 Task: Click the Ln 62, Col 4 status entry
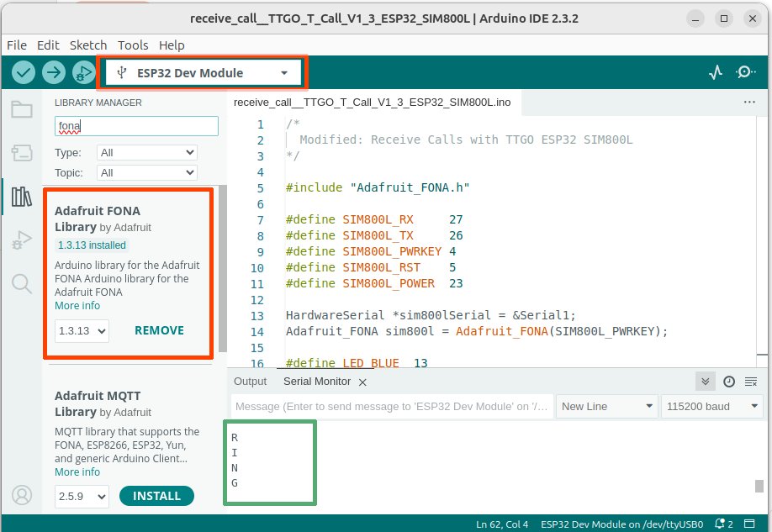click(x=502, y=524)
